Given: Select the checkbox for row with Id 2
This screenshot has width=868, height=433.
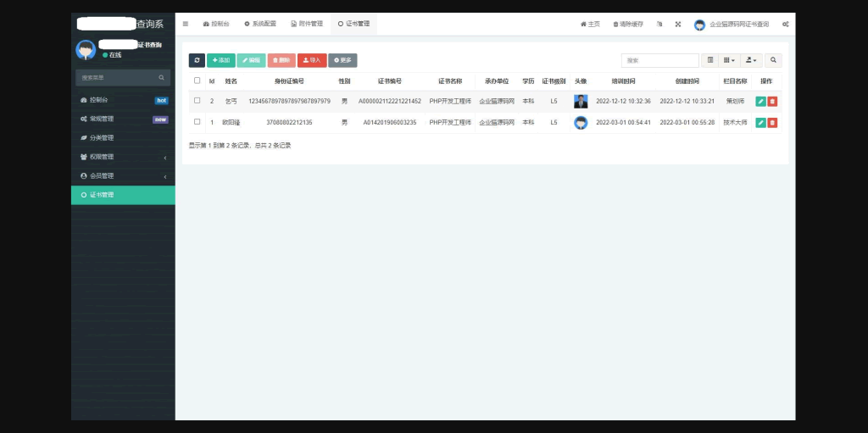Looking at the screenshot, I should coord(198,101).
